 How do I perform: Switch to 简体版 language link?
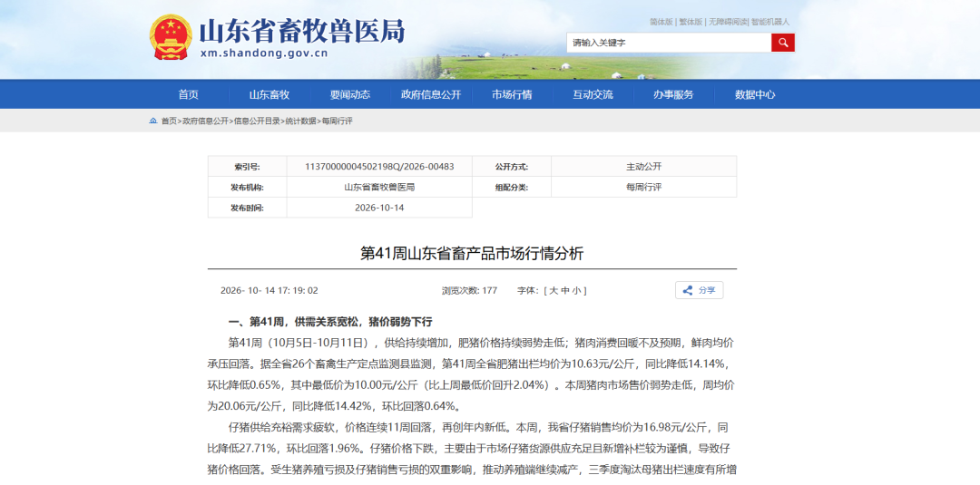tap(661, 22)
